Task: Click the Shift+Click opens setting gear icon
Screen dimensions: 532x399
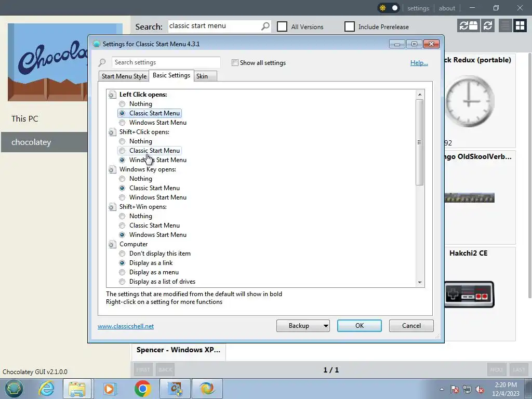Action: (x=112, y=132)
